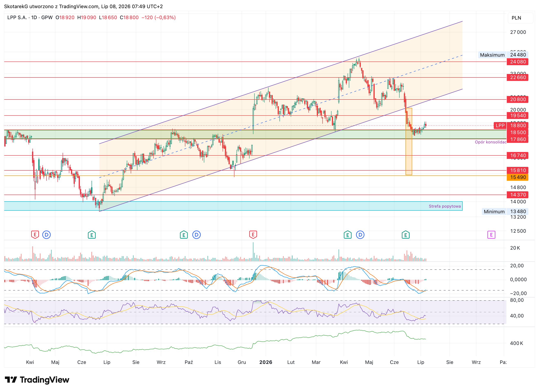
Task: Click the 27 000 price axis value
Action: click(x=518, y=32)
